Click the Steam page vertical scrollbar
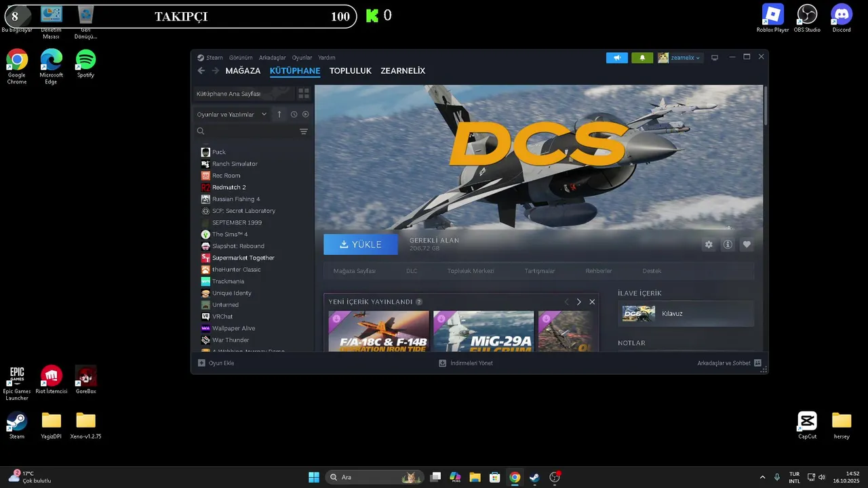 tap(766, 106)
